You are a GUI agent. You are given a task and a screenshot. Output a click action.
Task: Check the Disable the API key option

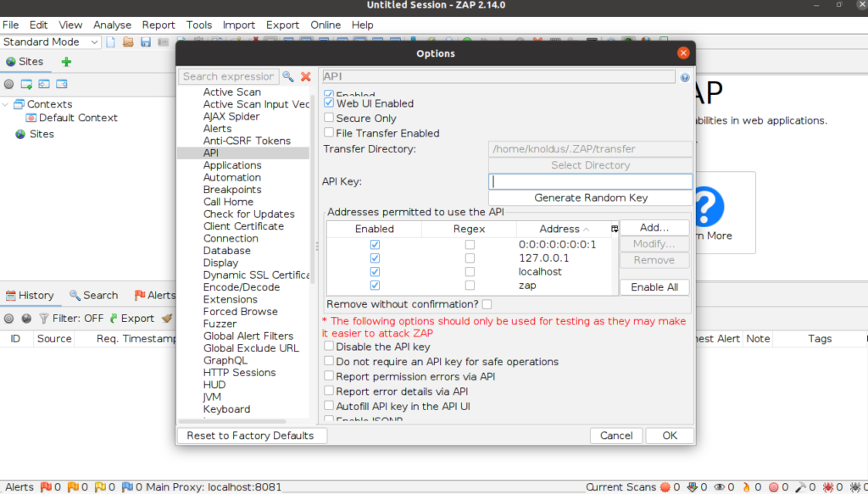click(x=329, y=347)
